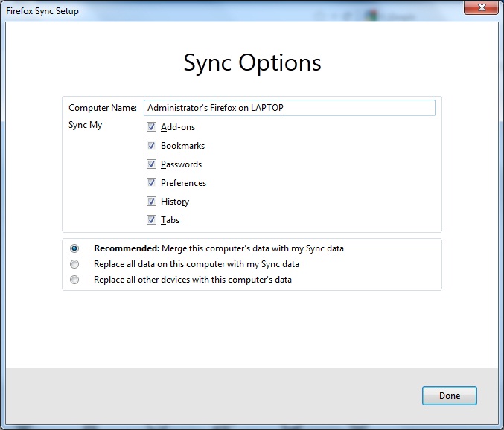Uncheck the History checkbox

coord(151,202)
